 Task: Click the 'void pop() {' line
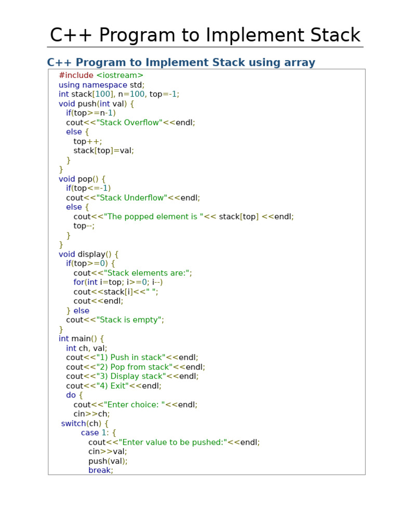[82, 179]
